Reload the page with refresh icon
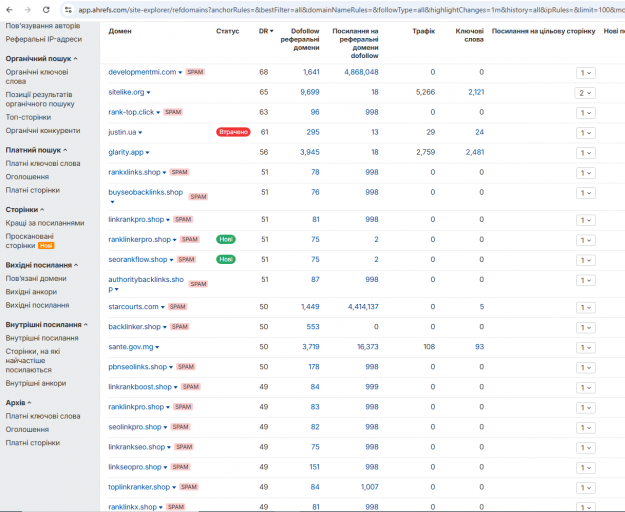This screenshot has width=625, height=512. pos(46,10)
